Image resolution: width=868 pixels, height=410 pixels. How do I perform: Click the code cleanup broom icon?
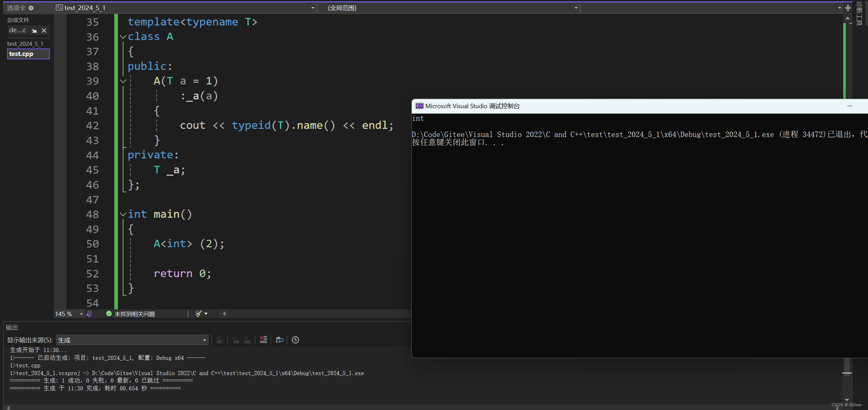(198, 314)
